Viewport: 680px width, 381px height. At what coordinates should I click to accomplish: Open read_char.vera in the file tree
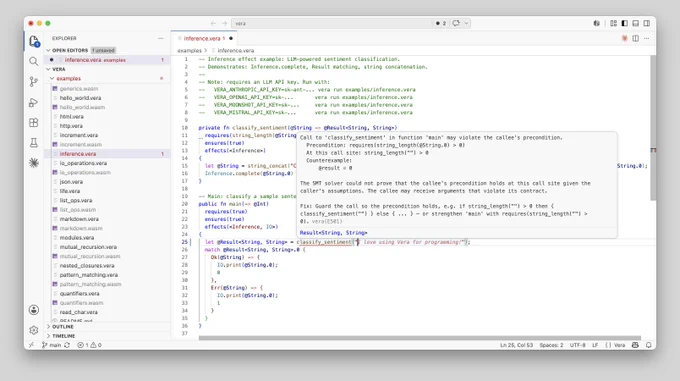point(78,312)
